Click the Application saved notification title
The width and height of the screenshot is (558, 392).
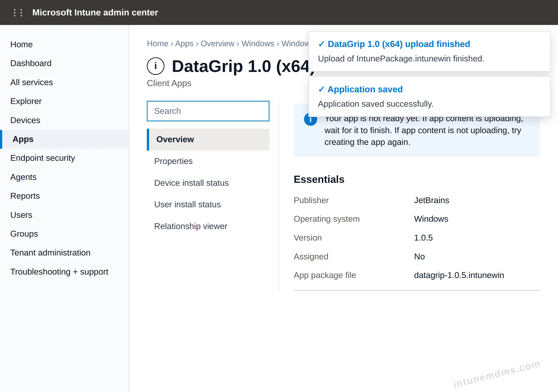[x=365, y=89]
